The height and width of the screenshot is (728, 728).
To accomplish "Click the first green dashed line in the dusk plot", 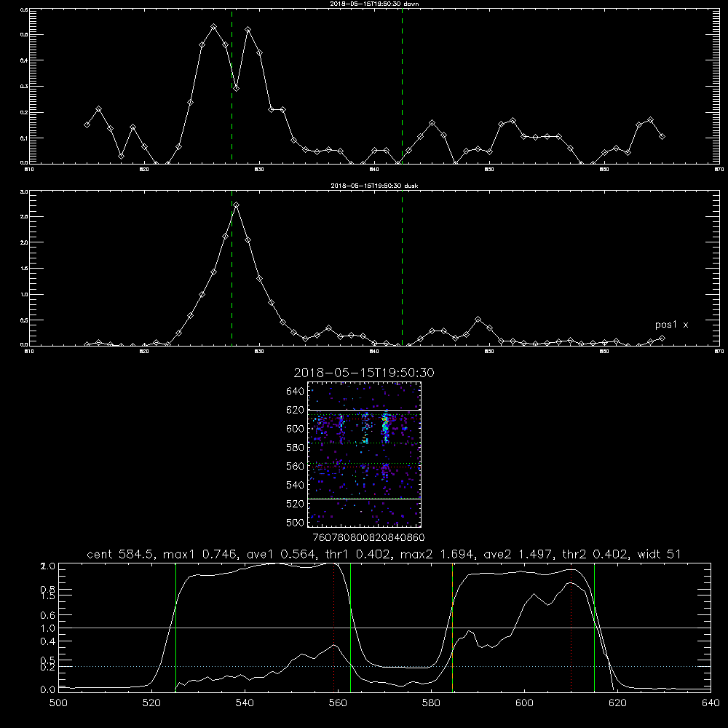I will click(232, 268).
